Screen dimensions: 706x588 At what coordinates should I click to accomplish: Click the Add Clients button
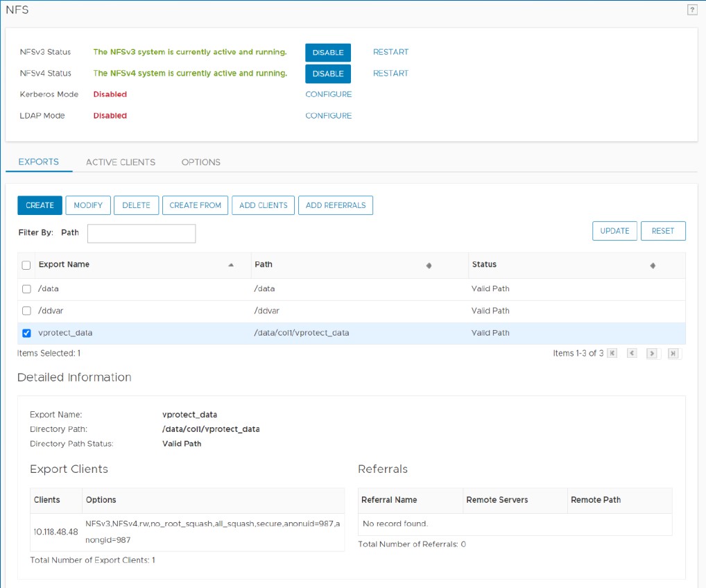click(263, 205)
